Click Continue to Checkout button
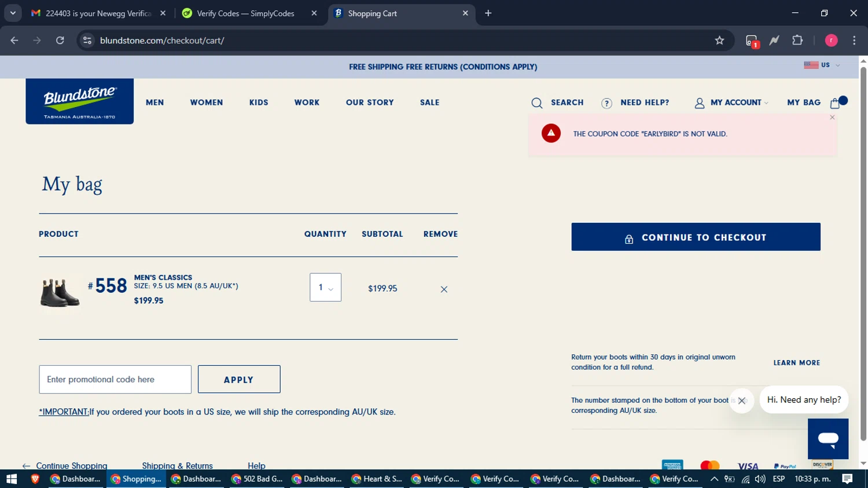The height and width of the screenshot is (488, 868). (x=696, y=237)
